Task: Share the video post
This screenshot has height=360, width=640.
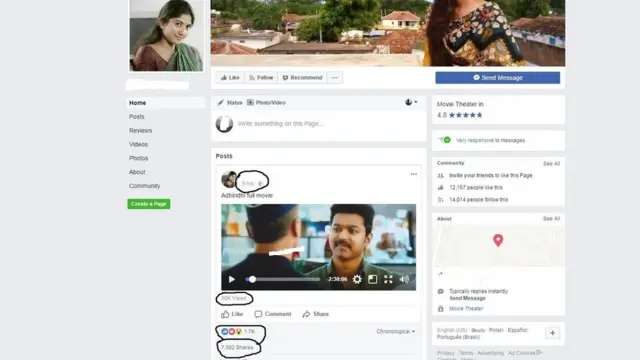Action: [x=316, y=314]
